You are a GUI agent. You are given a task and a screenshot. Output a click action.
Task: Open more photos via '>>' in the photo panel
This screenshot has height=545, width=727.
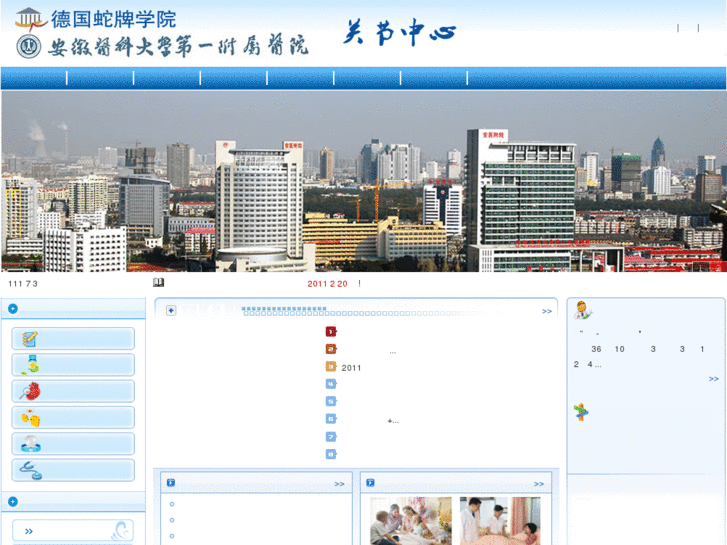coord(538,484)
